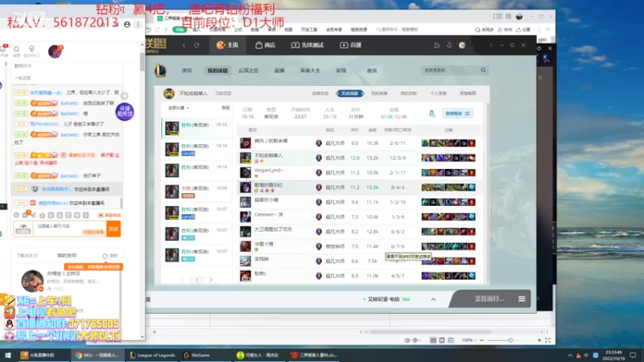The image size is (644, 362).
Task: Open the 开发工具 ribbon tab in WPS
Action: (309, 30)
